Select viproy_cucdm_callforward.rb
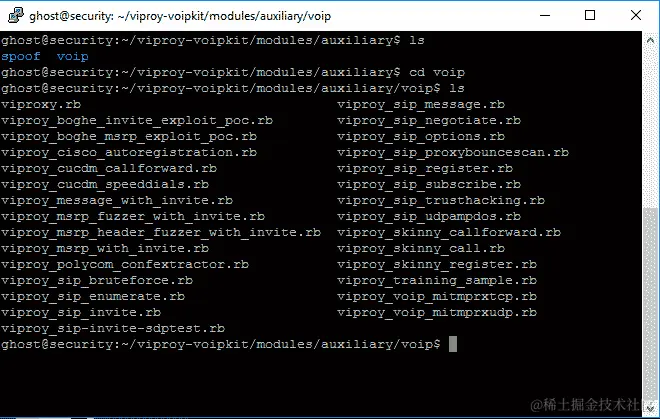This screenshot has height=419, width=660. click(109, 168)
